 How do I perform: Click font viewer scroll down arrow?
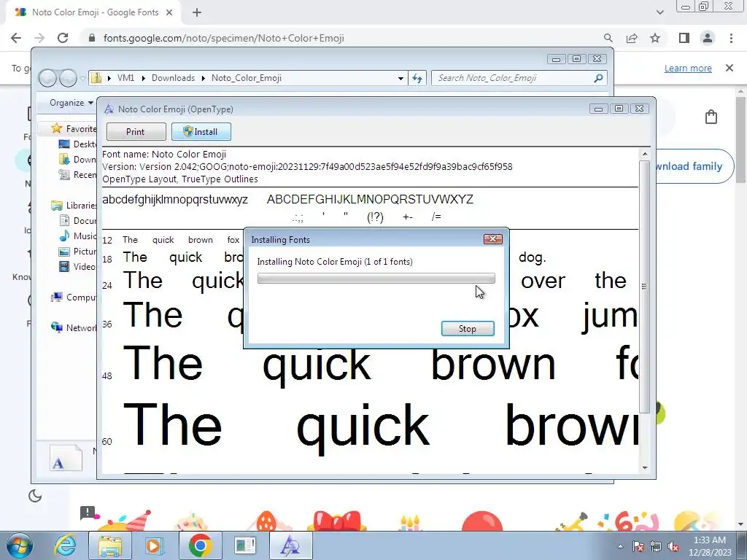(645, 467)
